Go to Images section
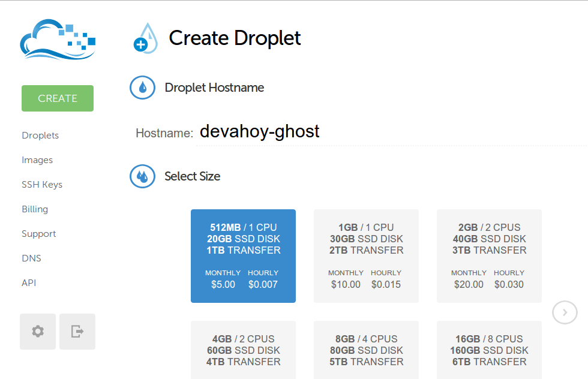588x379 pixels. click(37, 160)
